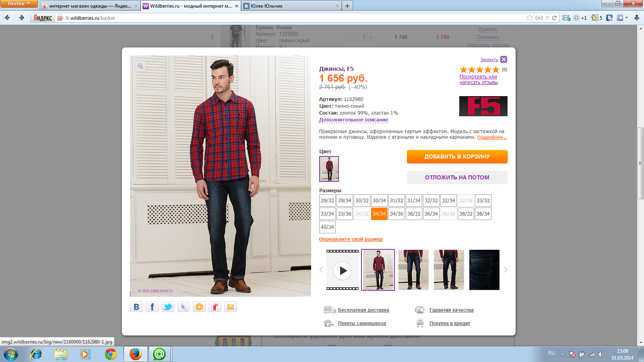Go forward with the browser forward arrow

click(x=21, y=18)
